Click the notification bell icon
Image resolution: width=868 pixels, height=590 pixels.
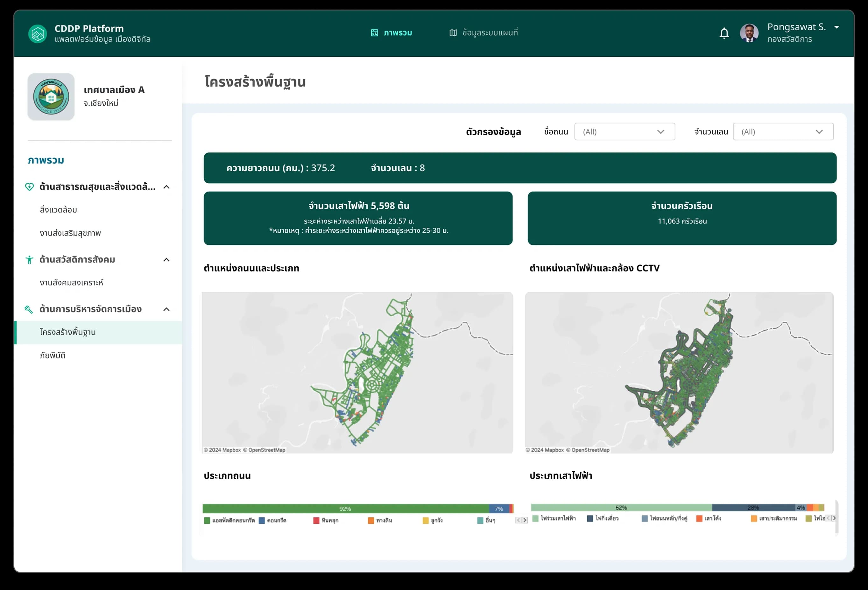coord(724,33)
